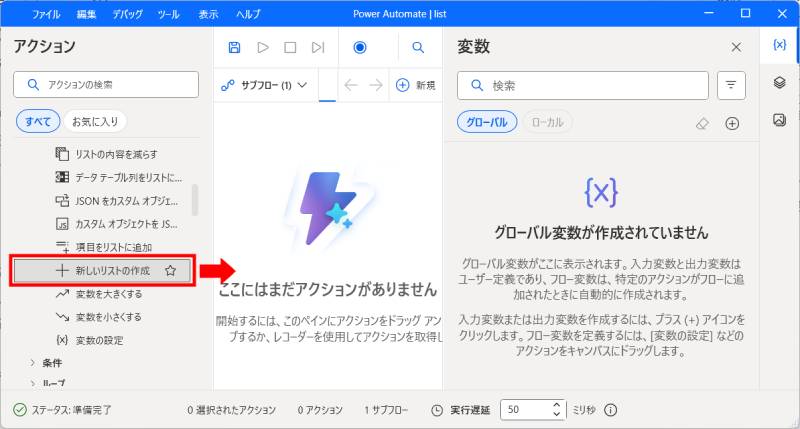Decrease run delay with down arrow
This screenshot has width=800, height=429.
click(557, 414)
